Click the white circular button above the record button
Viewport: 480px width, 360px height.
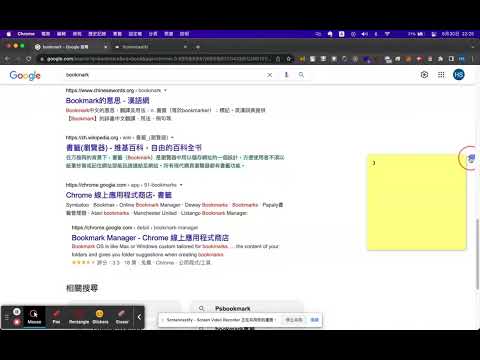17,312
